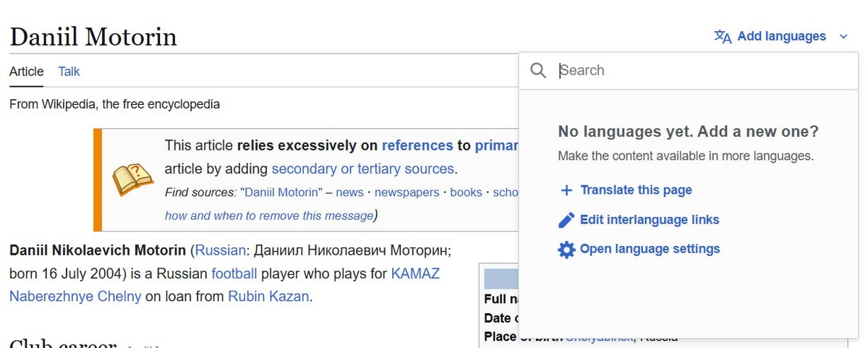868x348 pixels.
Task: Open the Add languages button label
Action: (781, 36)
